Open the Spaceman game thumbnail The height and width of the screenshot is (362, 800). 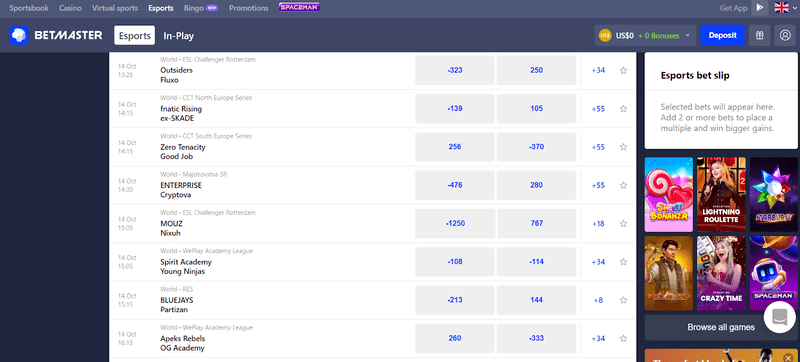click(x=773, y=273)
